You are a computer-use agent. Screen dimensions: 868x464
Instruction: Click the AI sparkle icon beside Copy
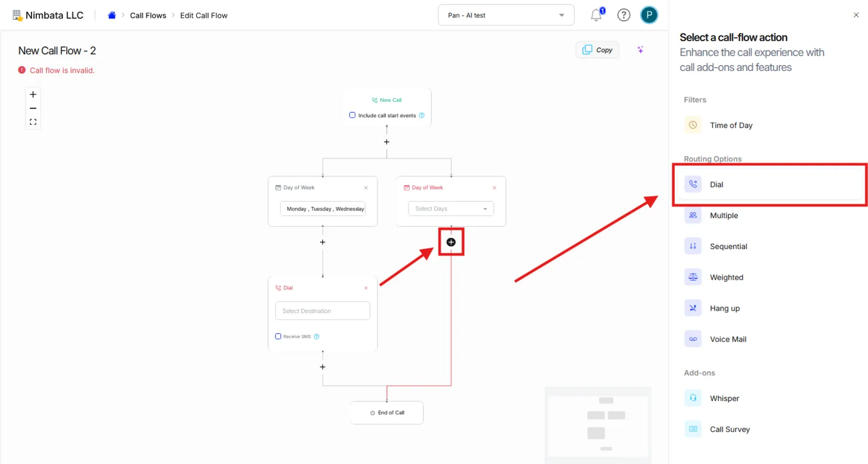point(641,50)
